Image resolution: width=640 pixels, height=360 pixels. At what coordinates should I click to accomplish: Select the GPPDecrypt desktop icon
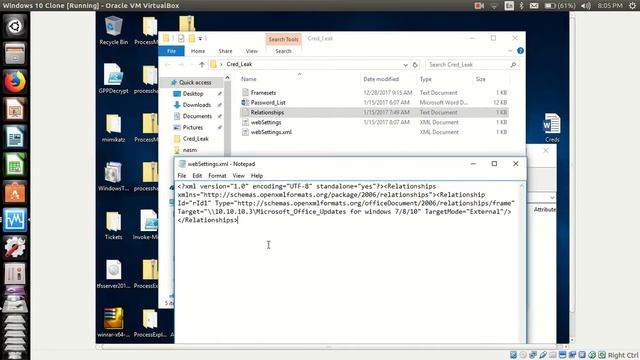[113, 79]
